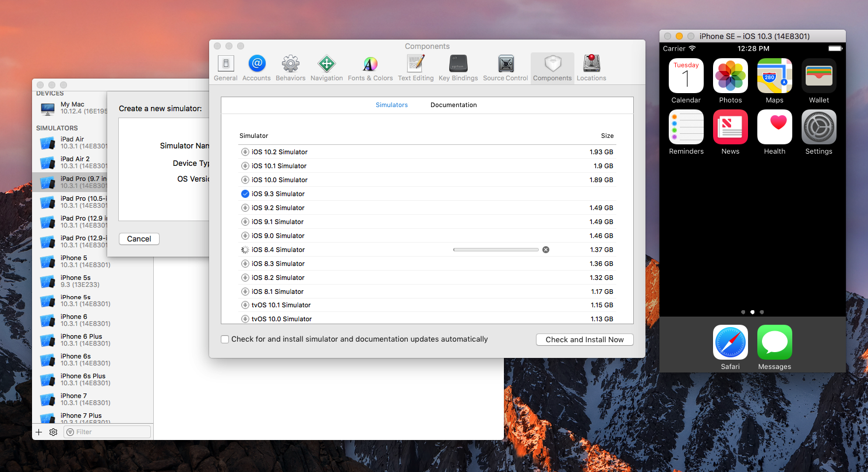Download the iOS 9.2 Simulator
This screenshot has height=472, width=868.
(x=245, y=208)
